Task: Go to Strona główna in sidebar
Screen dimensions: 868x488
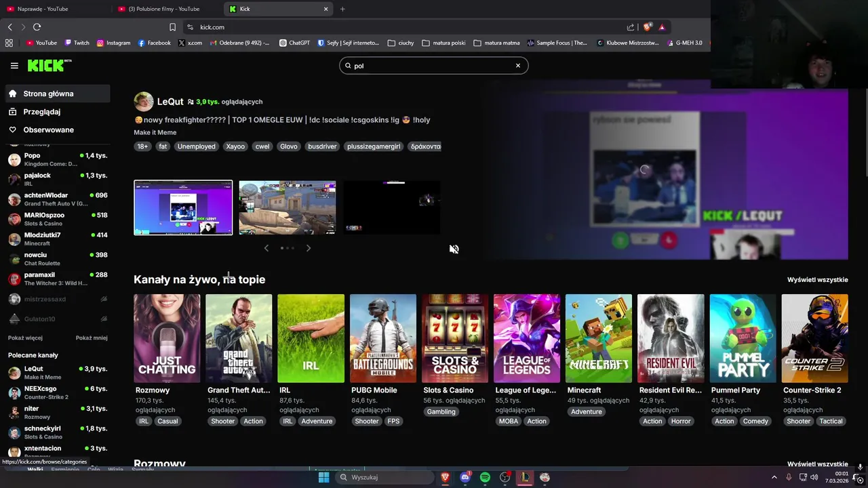Action: pyautogui.click(x=58, y=94)
